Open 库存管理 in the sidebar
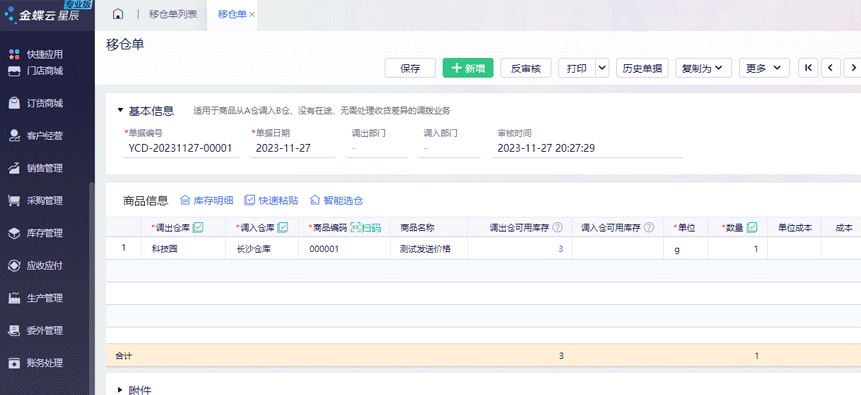This screenshot has width=861, height=395. [36, 233]
